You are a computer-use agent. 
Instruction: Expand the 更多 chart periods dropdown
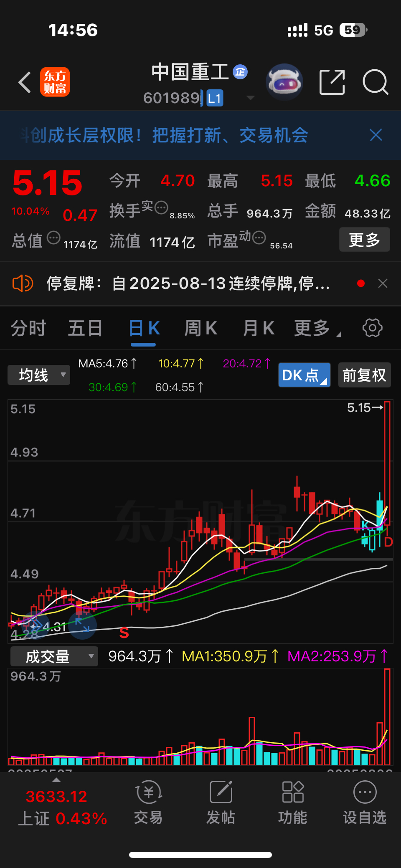(317, 328)
